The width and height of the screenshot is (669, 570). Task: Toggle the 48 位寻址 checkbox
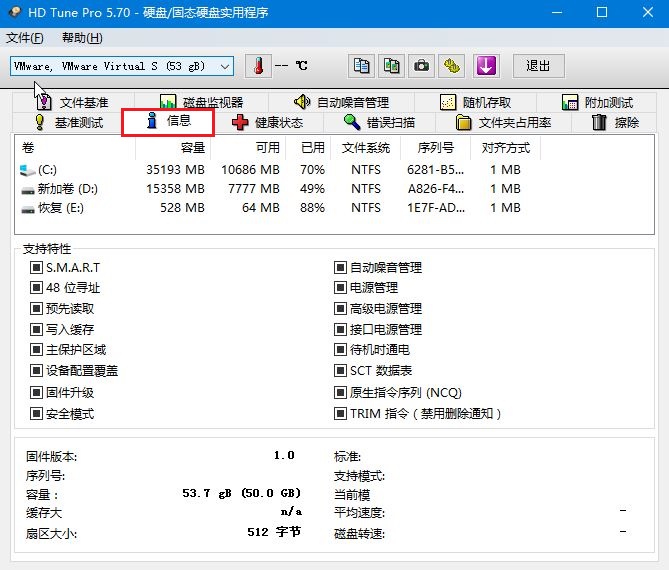click(36, 288)
